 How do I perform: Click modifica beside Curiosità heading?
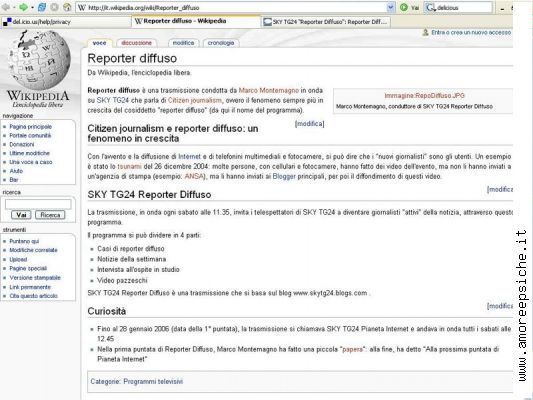point(499,306)
